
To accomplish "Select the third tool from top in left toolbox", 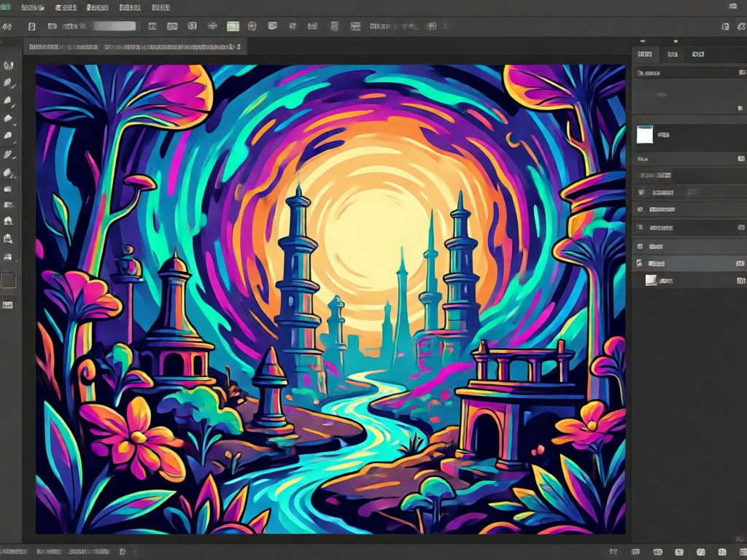I will point(8,101).
